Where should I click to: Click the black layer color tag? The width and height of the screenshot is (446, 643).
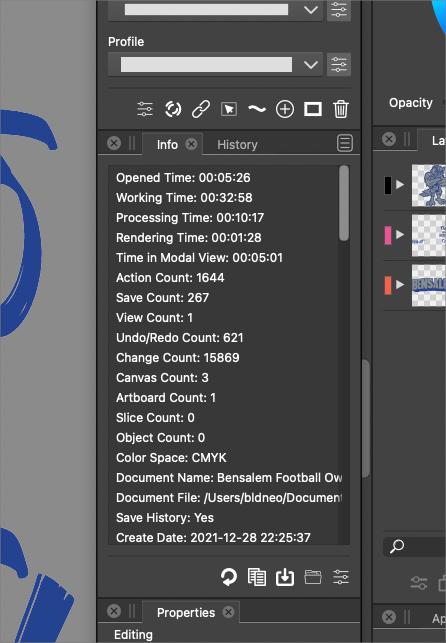click(388, 185)
